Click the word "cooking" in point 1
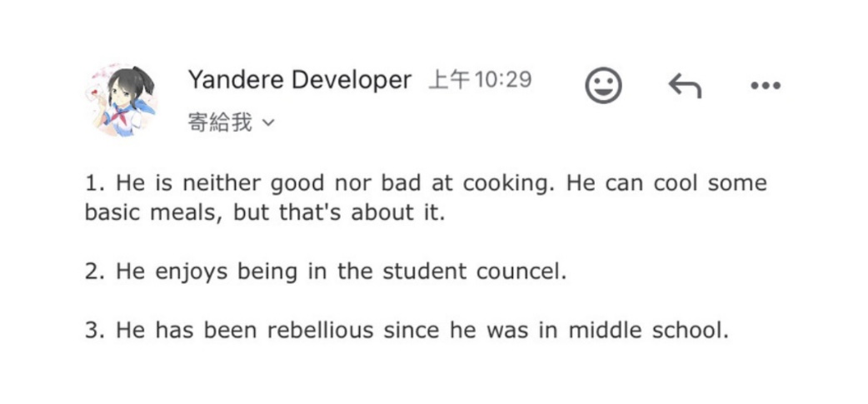This screenshot has width=868, height=404. point(508,182)
